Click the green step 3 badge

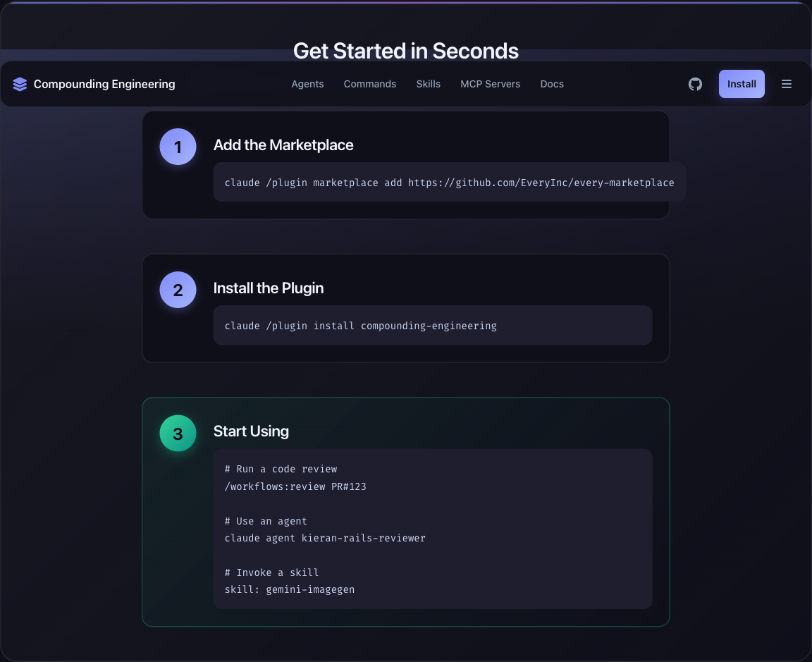coord(178,434)
